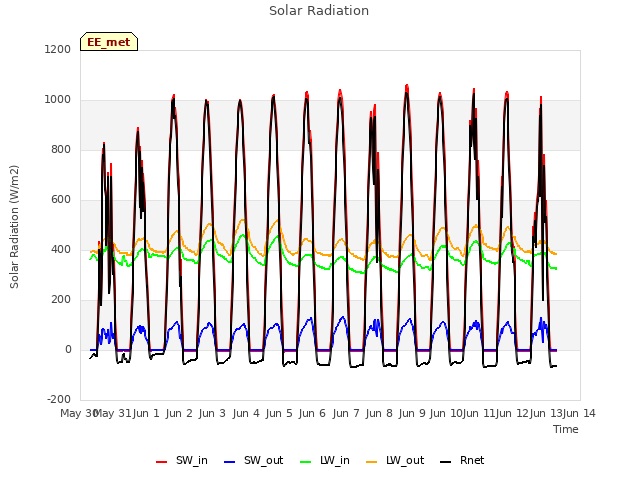This screenshot has width=640, height=480.
Task: Click the Jun 4 x-axis date label
Action: [x=246, y=413]
